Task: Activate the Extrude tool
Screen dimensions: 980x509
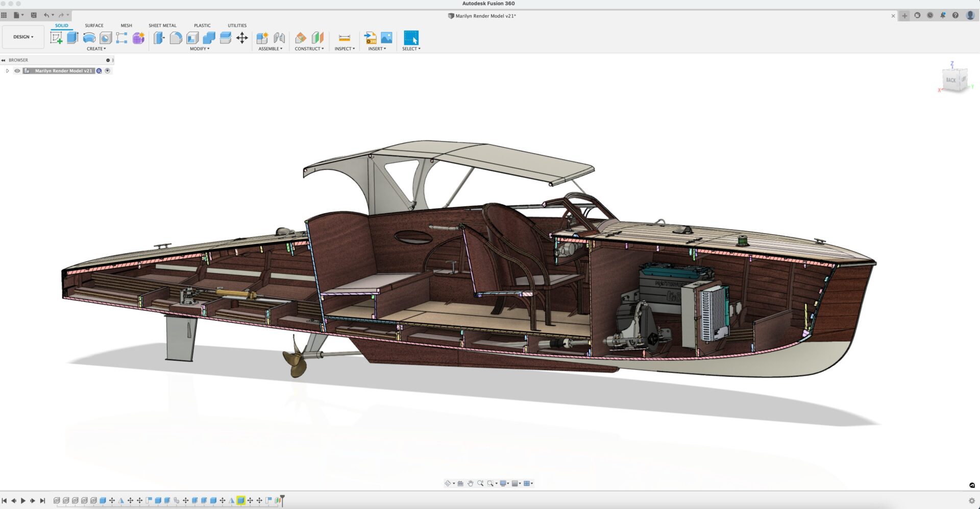Action: coord(72,38)
